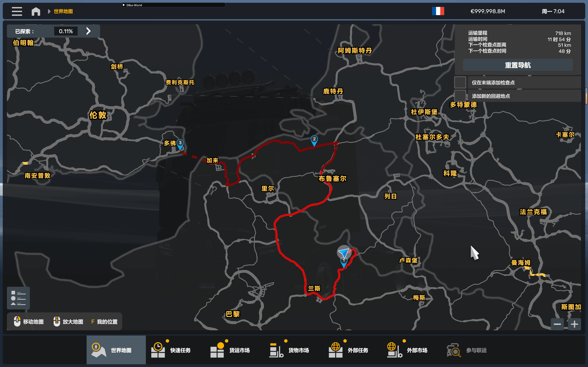Expand the 已探索 exploration arrow
Screen dimensions: 588x367
click(88, 31)
